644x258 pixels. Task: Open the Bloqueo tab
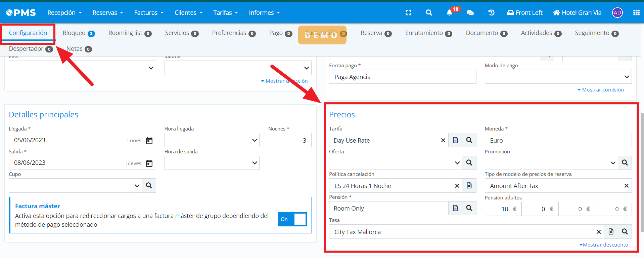pyautogui.click(x=78, y=33)
